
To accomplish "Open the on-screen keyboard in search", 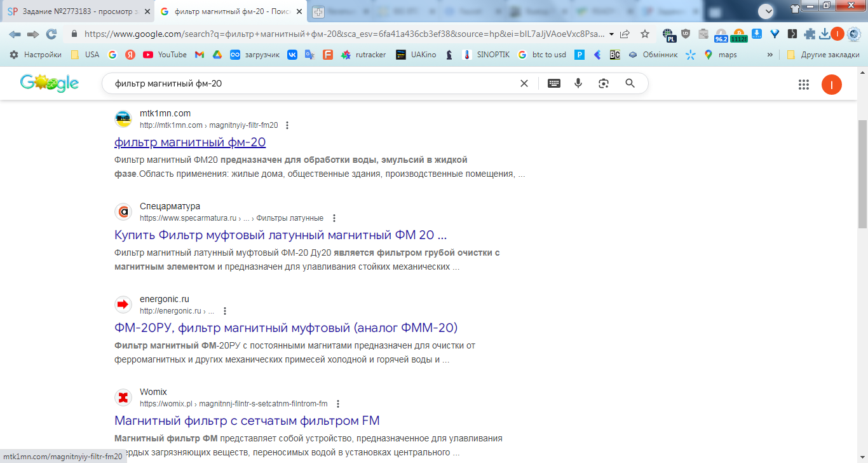I will tap(554, 83).
